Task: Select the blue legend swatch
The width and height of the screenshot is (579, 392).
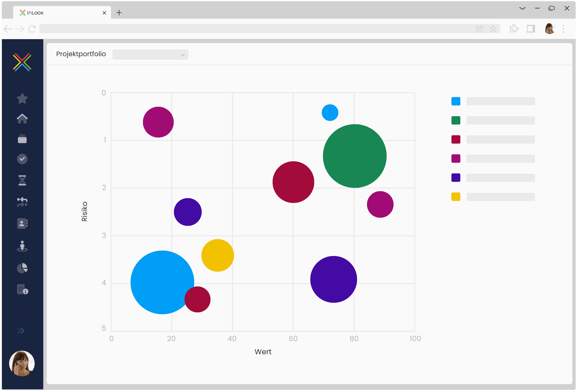Action: tap(456, 101)
